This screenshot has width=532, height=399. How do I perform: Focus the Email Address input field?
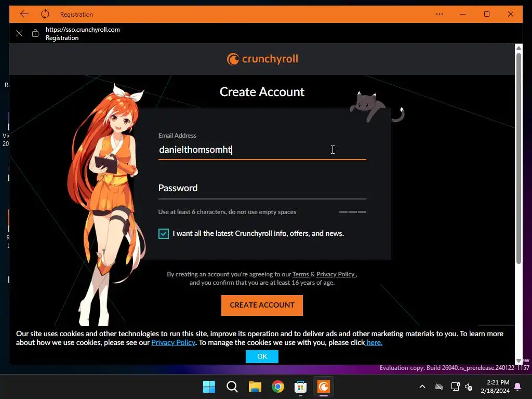pos(262,150)
